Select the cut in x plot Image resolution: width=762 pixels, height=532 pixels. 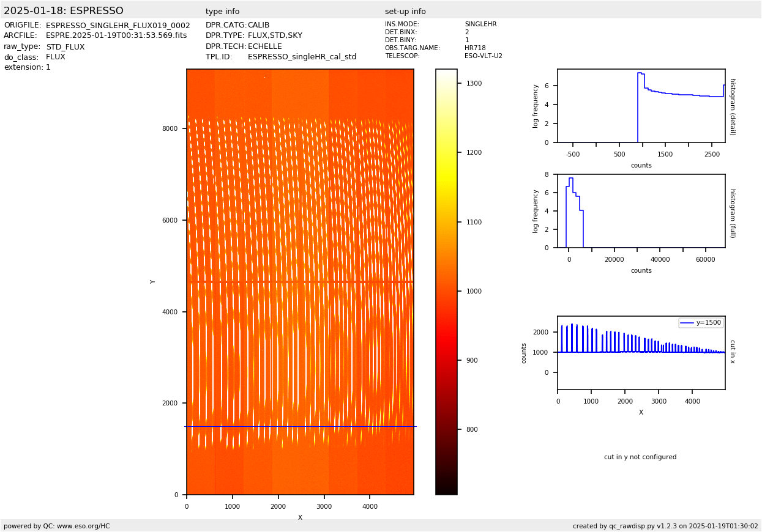click(641, 352)
